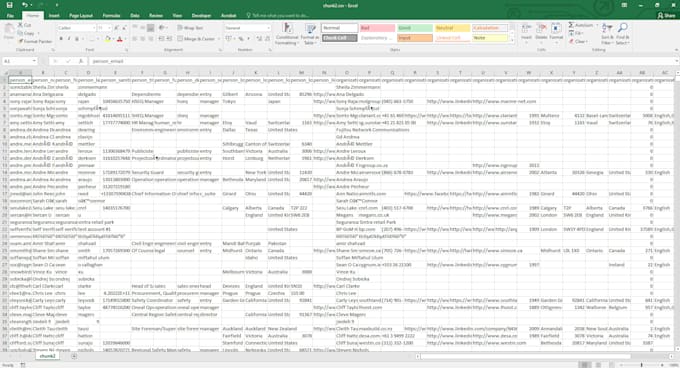Expand the cell styles gallery
The width and height of the screenshot is (680, 368).
[512, 40]
